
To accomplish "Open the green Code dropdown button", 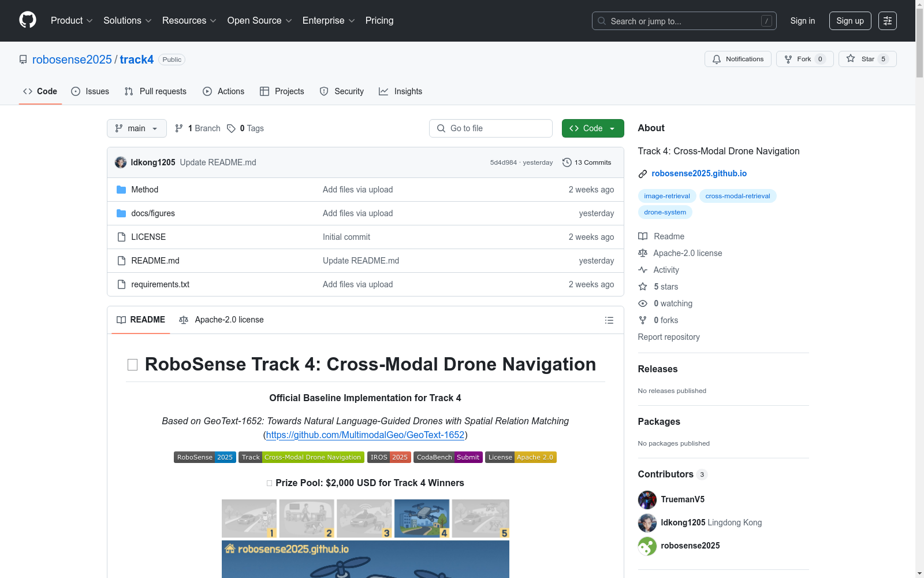I will tap(593, 128).
